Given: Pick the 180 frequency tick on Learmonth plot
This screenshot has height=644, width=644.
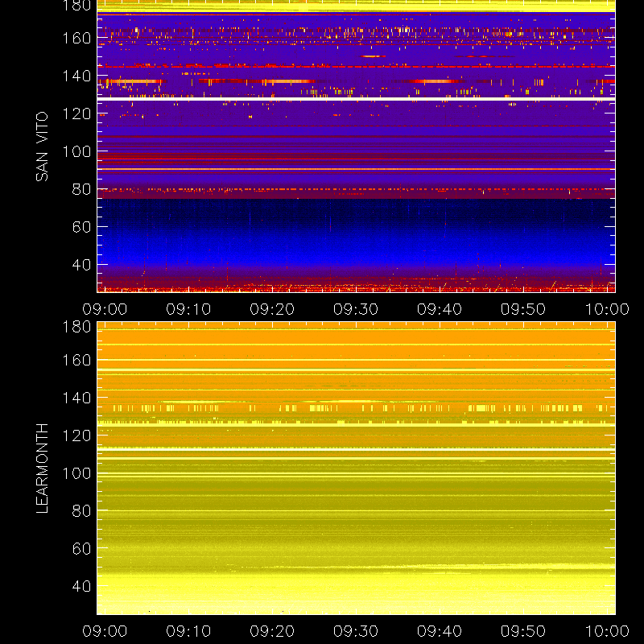Looking at the screenshot, I should pos(76,327).
